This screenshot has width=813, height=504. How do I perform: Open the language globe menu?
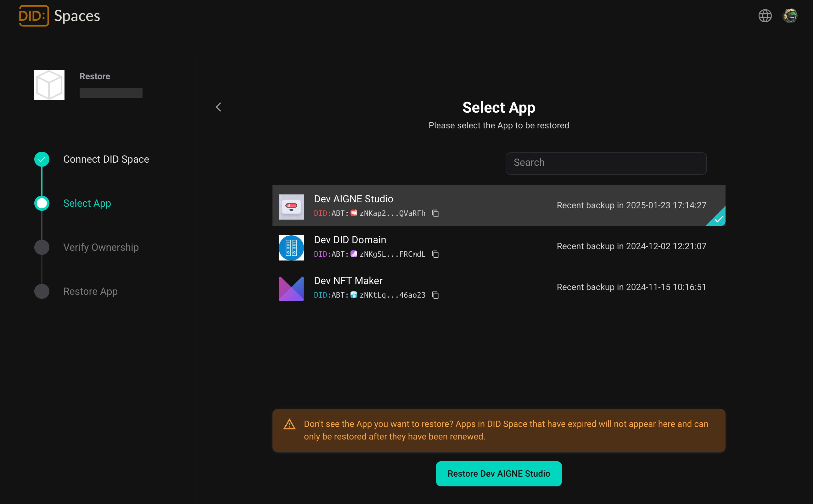pos(765,16)
